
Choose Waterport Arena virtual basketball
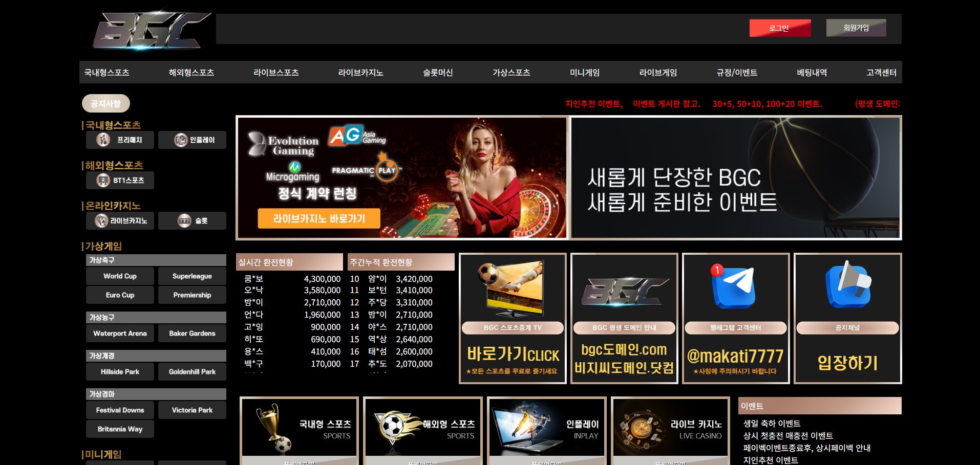(120, 334)
